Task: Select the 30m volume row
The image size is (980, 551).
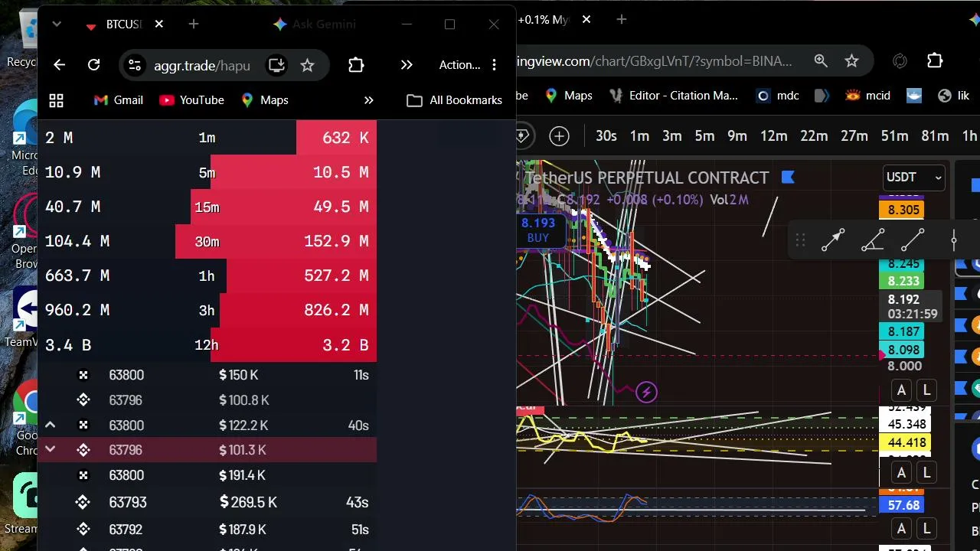Action: pos(207,241)
